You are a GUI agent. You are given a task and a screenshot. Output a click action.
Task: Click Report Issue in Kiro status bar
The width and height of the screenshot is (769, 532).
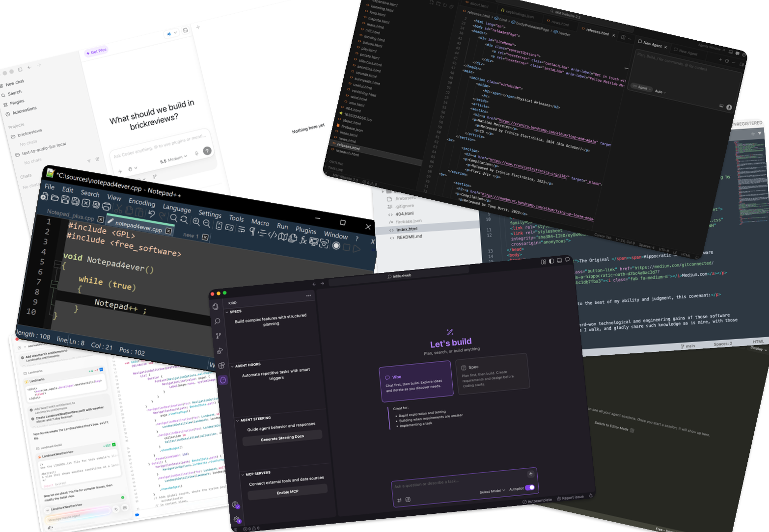tap(571, 498)
